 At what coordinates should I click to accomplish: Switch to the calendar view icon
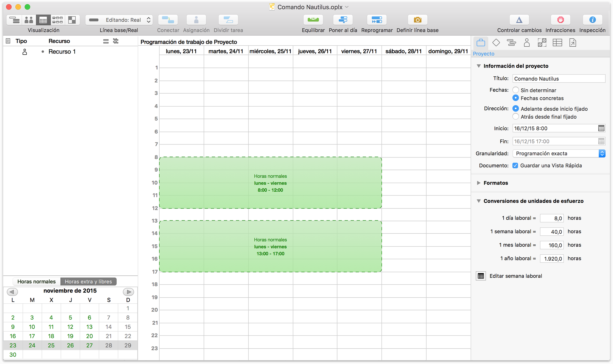pyautogui.click(x=43, y=20)
